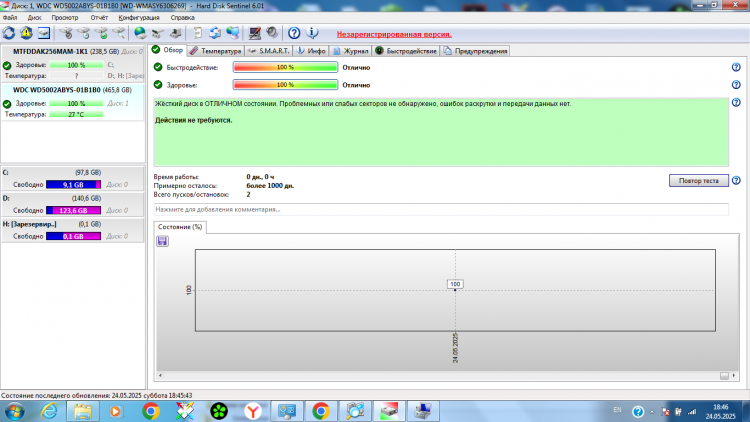
Task: Click the globe with monitor network icon
Action: (232, 33)
